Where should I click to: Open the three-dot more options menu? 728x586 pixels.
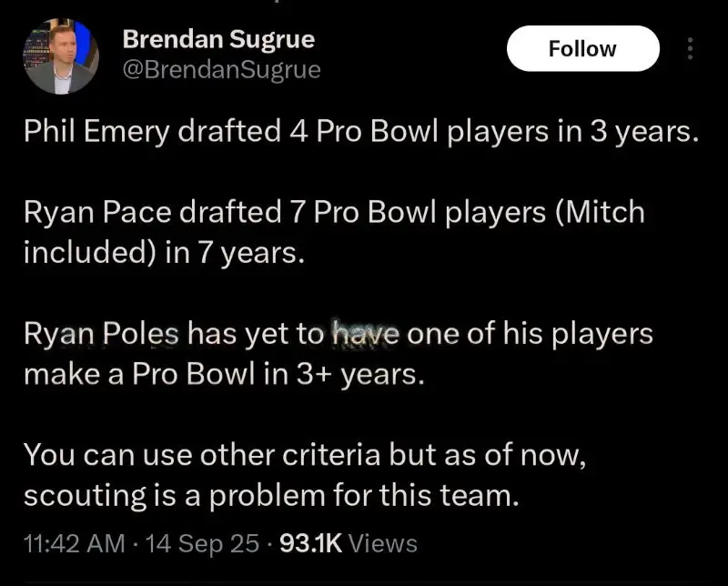click(690, 48)
